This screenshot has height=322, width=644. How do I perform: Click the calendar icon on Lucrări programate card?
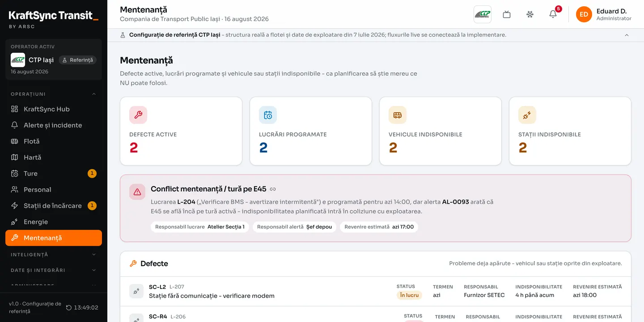click(268, 115)
